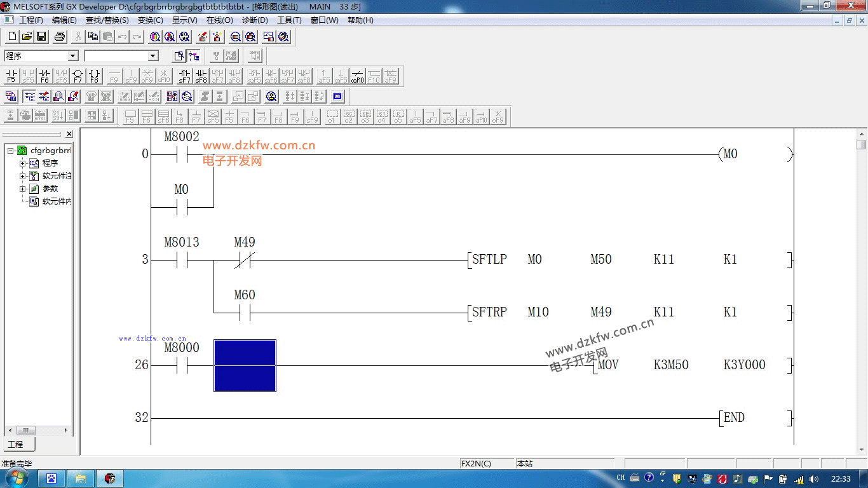868x488 pixels.
Task: Insert normally closed contact F6
Action: pyautogui.click(x=44, y=77)
